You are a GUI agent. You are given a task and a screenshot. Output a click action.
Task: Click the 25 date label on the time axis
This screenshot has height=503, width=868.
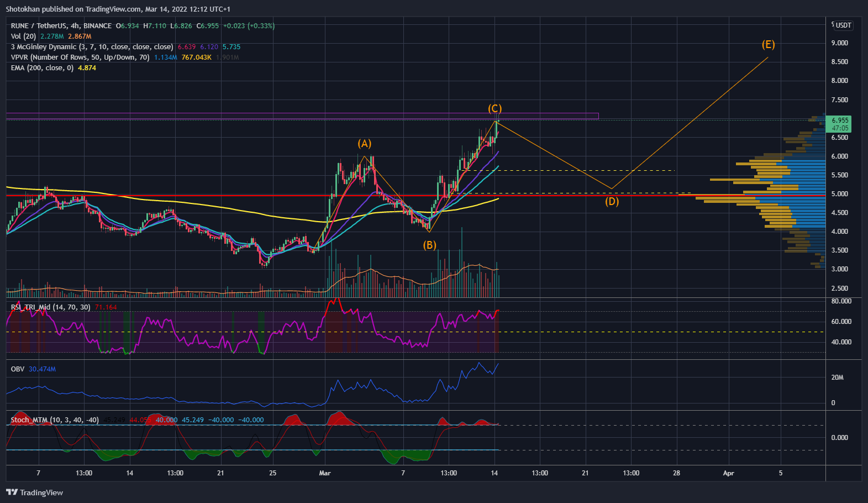pos(272,473)
